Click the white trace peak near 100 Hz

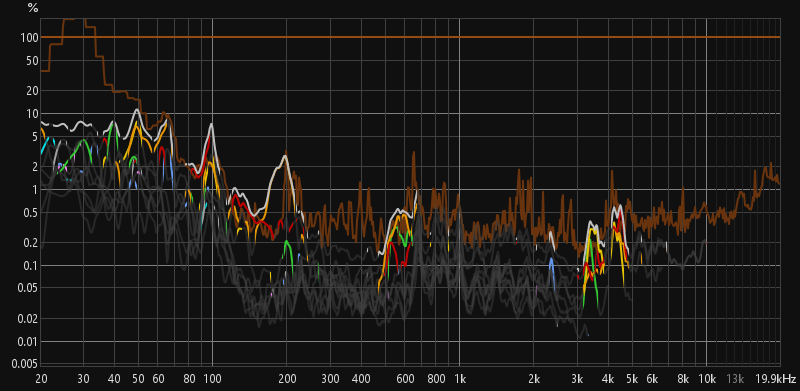click(211, 124)
